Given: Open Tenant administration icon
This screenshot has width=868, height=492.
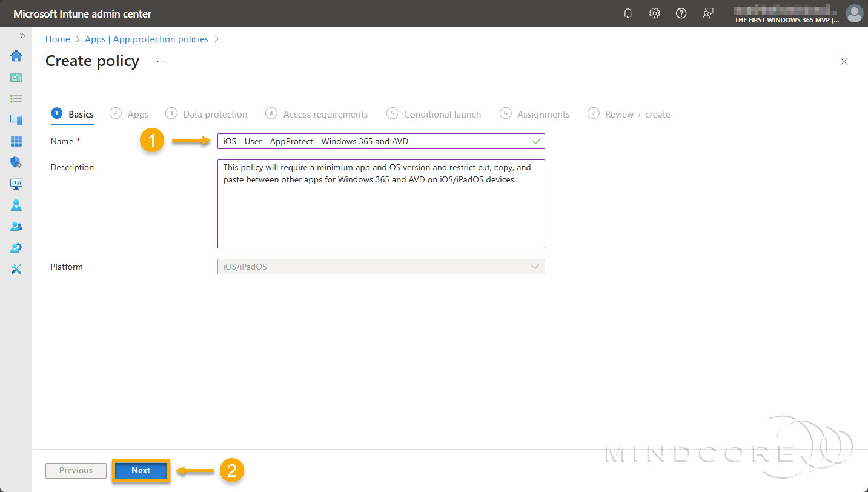Looking at the screenshot, I should 16,248.
